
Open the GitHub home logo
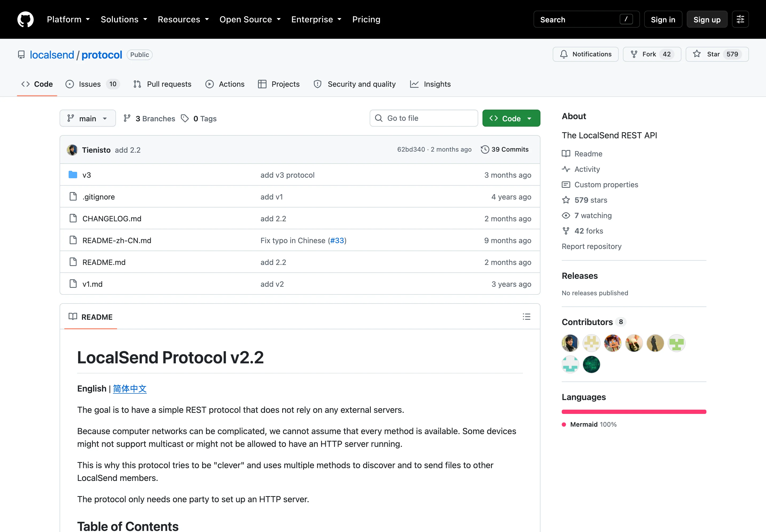click(x=25, y=19)
